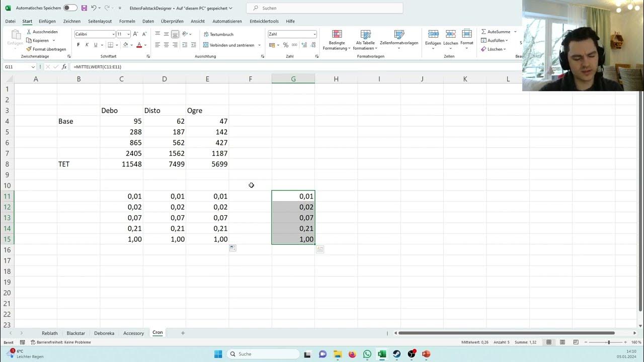Switch to the Einfügen ribbon tab
This screenshot has width=644, height=362.
(x=47, y=21)
